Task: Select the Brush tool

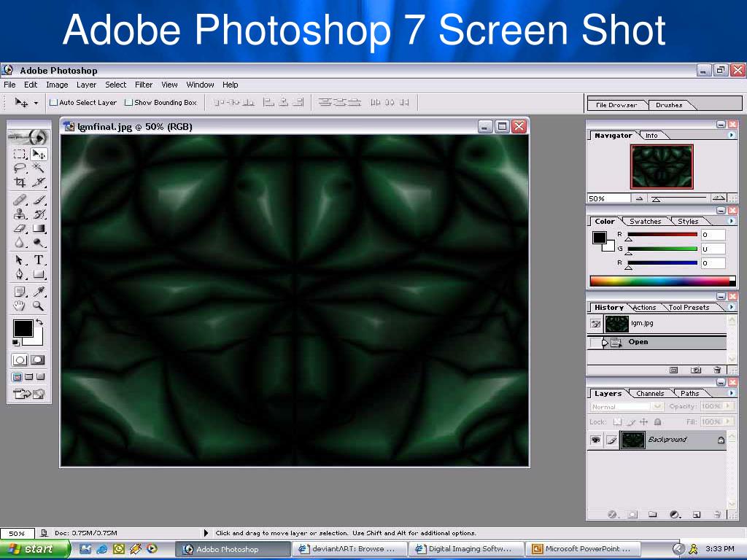Action: click(x=39, y=200)
